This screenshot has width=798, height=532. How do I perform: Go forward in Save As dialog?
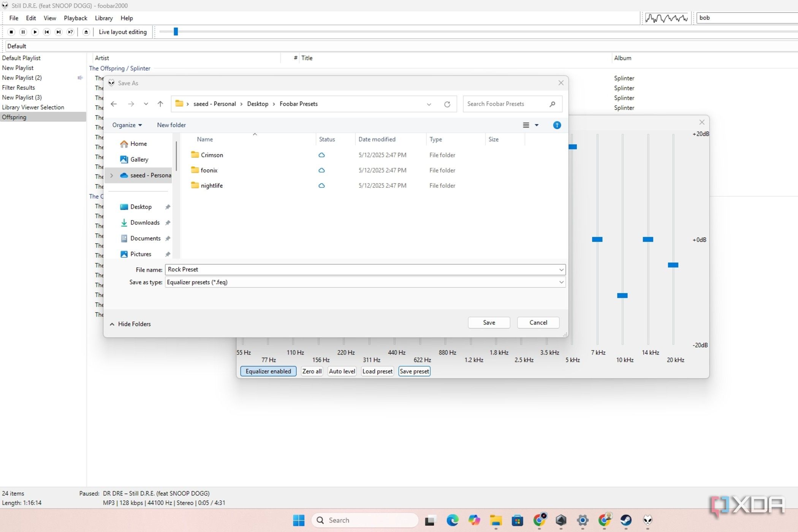click(131, 104)
